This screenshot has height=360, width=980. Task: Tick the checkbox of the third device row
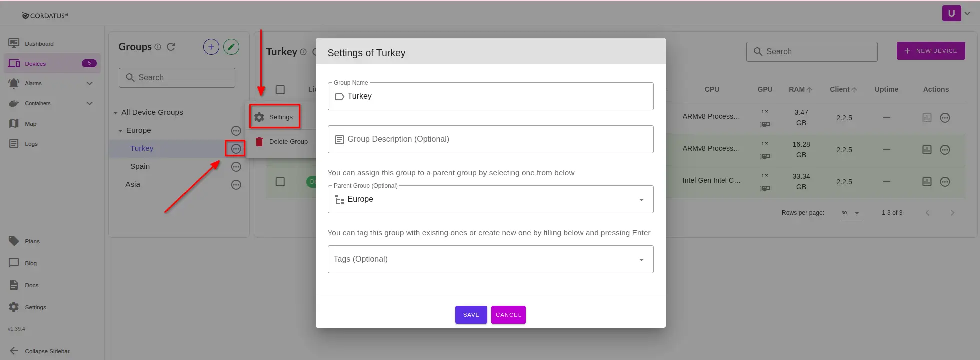(280, 182)
